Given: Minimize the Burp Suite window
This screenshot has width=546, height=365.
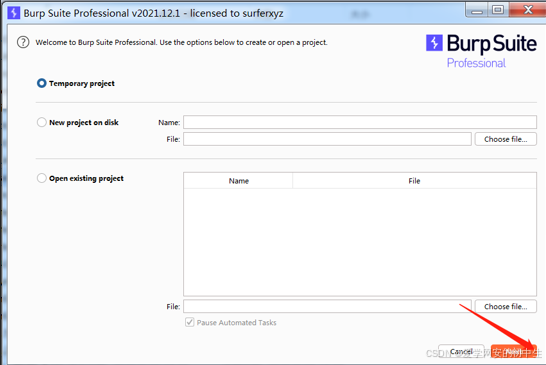Looking at the screenshot, I should pos(477,10).
